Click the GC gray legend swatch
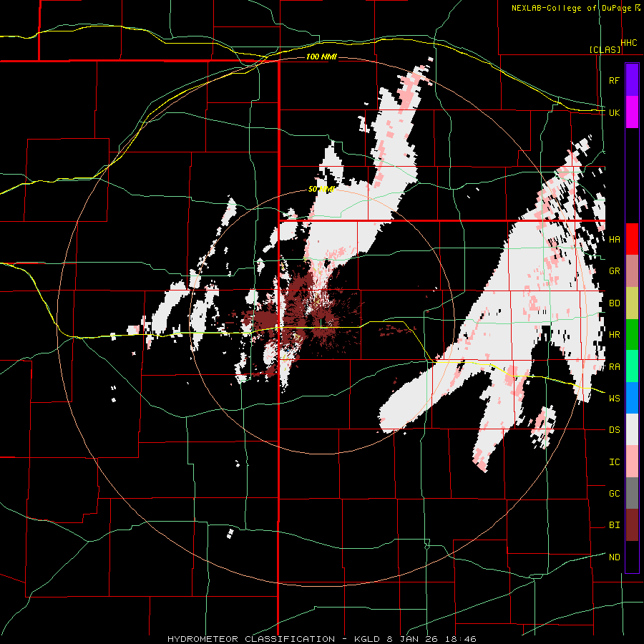Viewport: 644px width, 644px height. click(632, 493)
